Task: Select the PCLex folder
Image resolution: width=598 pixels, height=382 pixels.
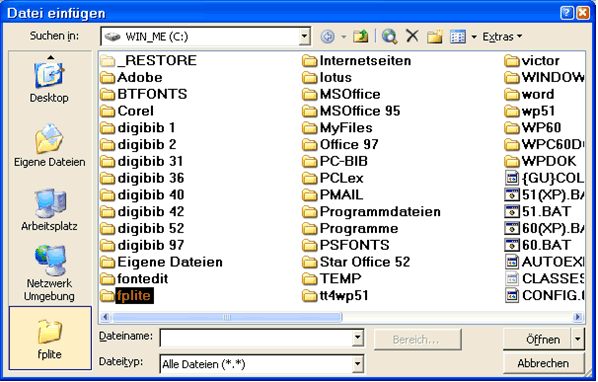Action: (333, 178)
